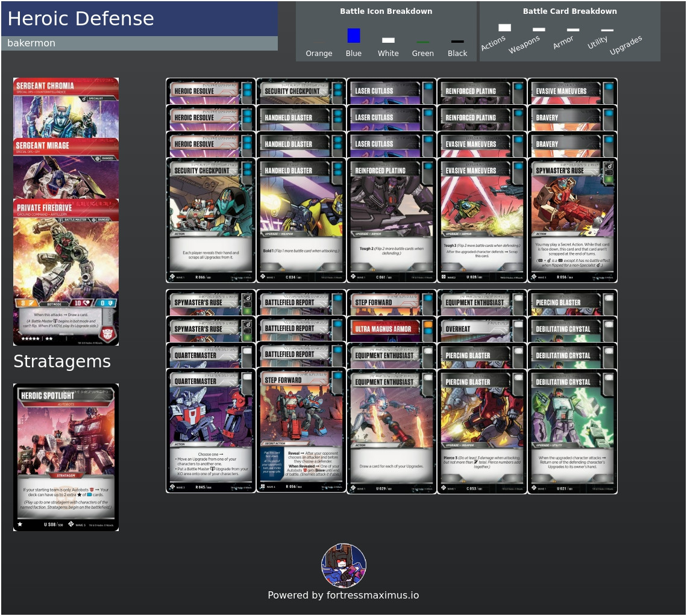Click the 'Battle Icon Breakdown' chart title
This screenshot has height=616, width=687.
click(x=386, y=11)
